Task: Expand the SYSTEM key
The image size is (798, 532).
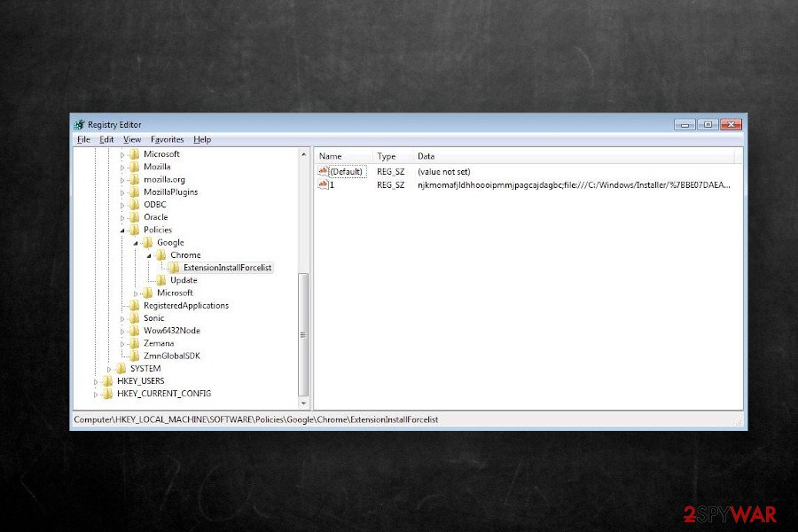Action: click(x=109, y=369)
